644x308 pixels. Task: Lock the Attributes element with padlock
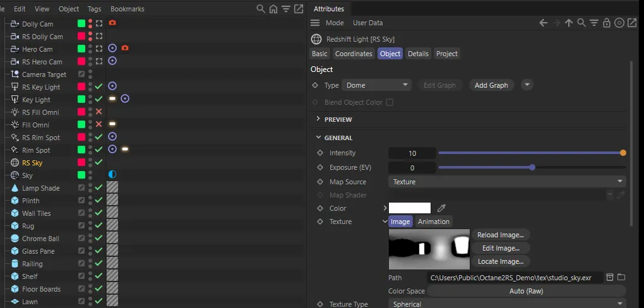click(607, 23)
